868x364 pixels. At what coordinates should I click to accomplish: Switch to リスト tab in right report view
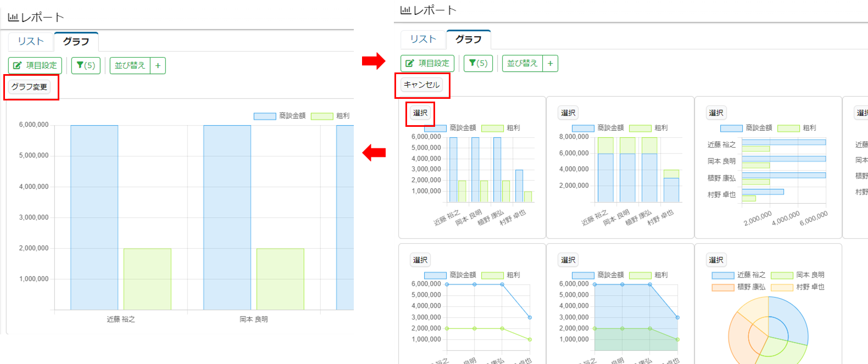pyautogui.click(x=423, y=39)
